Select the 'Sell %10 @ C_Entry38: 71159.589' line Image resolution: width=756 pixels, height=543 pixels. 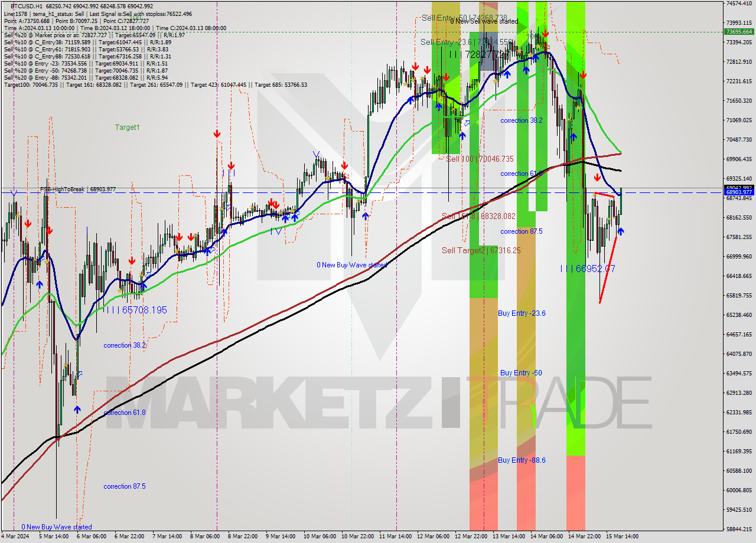(x=87, y=42)
